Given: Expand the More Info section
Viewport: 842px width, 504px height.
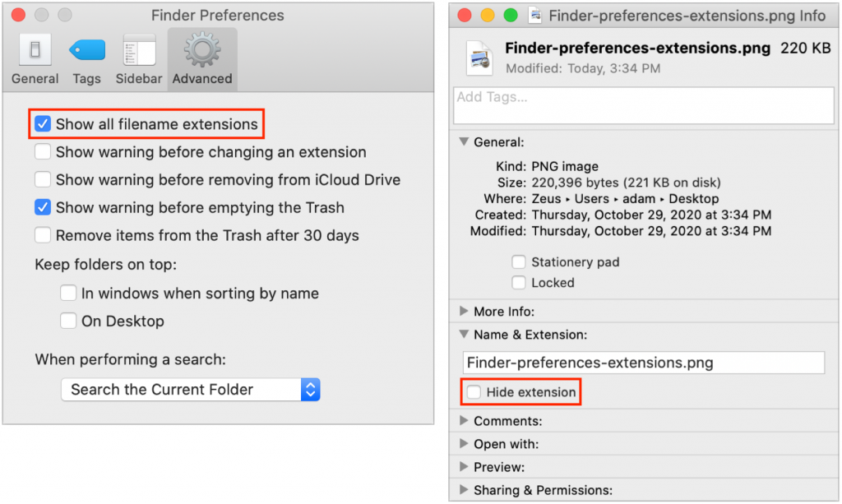Looking at the screenshot, I should point(463,312).
